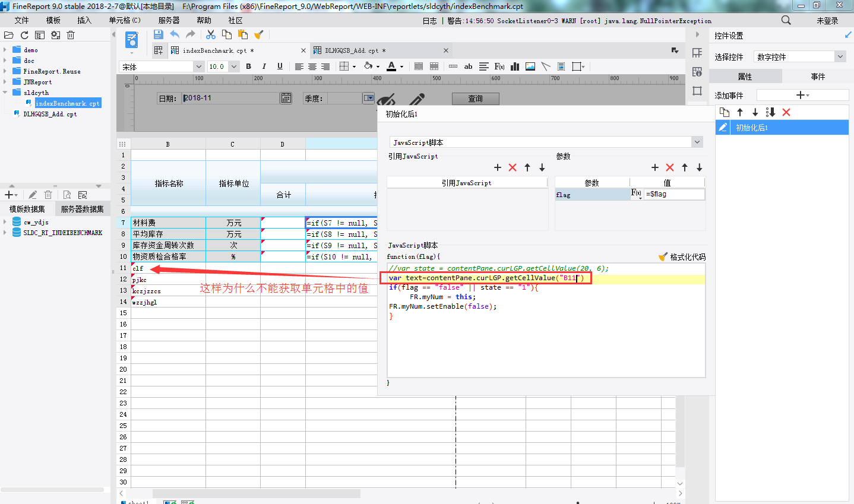The width and height of the screenshot is (854, 504).
Task: Open DLHGQSB_Add.cpt in file tree
Action: tap(50, 114)
